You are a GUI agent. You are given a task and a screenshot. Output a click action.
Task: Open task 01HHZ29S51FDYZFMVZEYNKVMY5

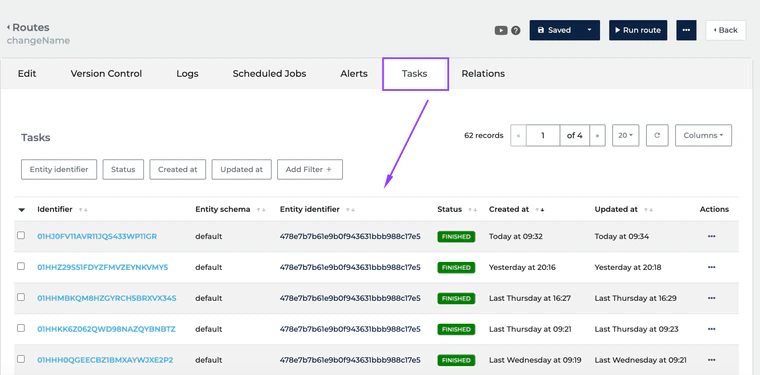tap(103, 267)
